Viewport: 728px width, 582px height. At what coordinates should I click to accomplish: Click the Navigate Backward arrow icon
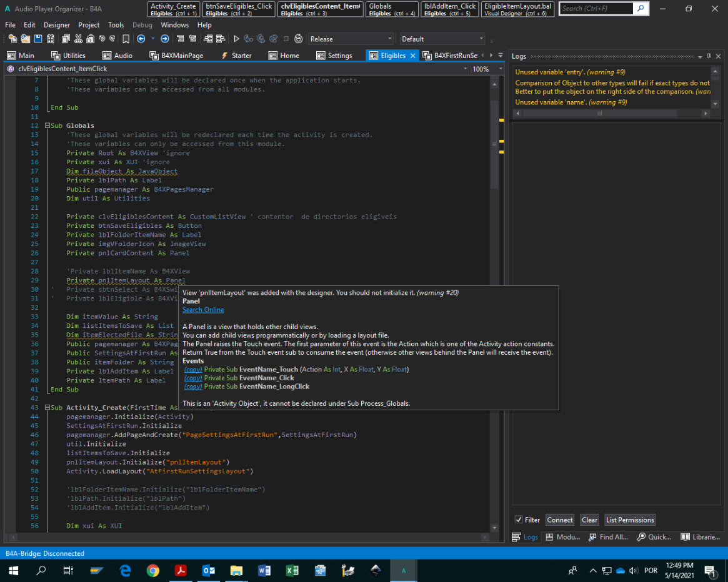coord(141,39)
